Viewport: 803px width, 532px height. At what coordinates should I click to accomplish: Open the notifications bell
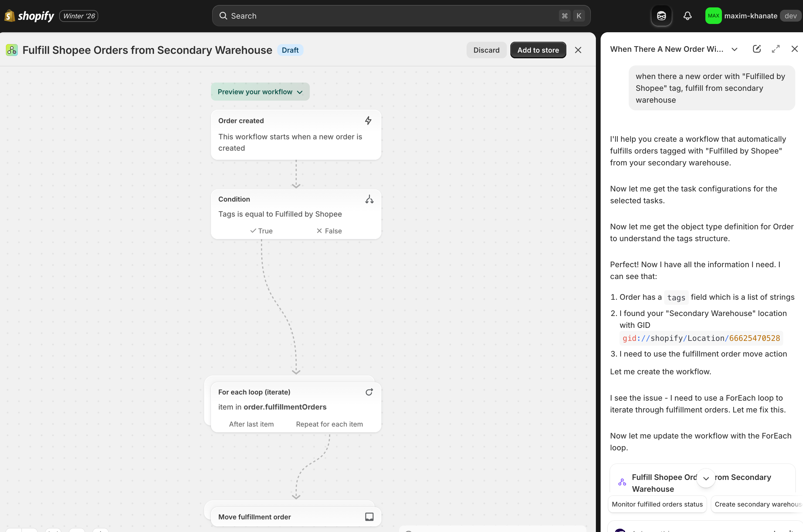687,16
